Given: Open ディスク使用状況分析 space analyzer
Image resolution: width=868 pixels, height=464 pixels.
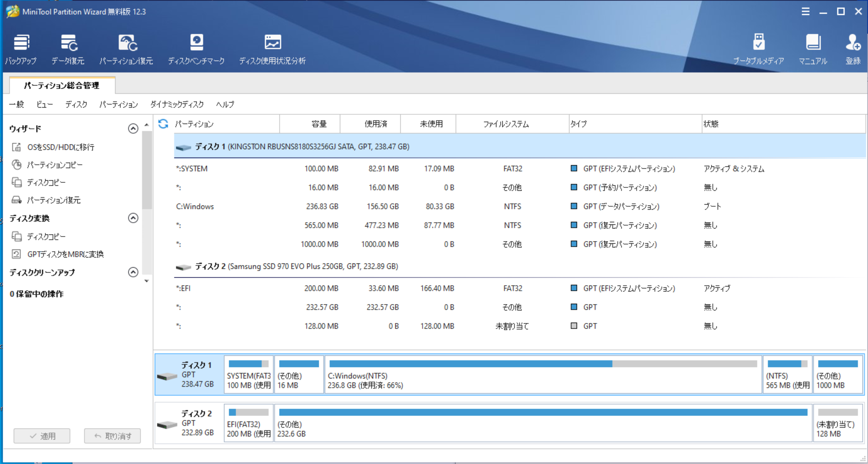Looking at the screenshot, I should [x=272, y=49].
